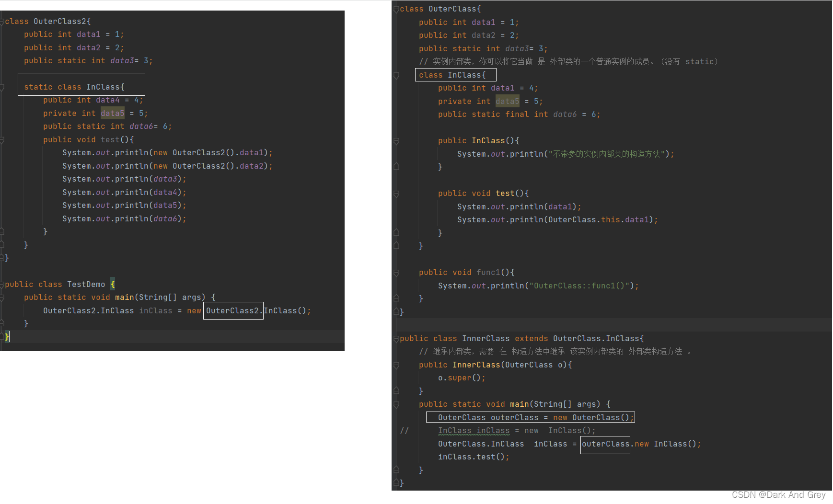Fold the InnerClass(OuterClass o) constructor

pos(396,365)
